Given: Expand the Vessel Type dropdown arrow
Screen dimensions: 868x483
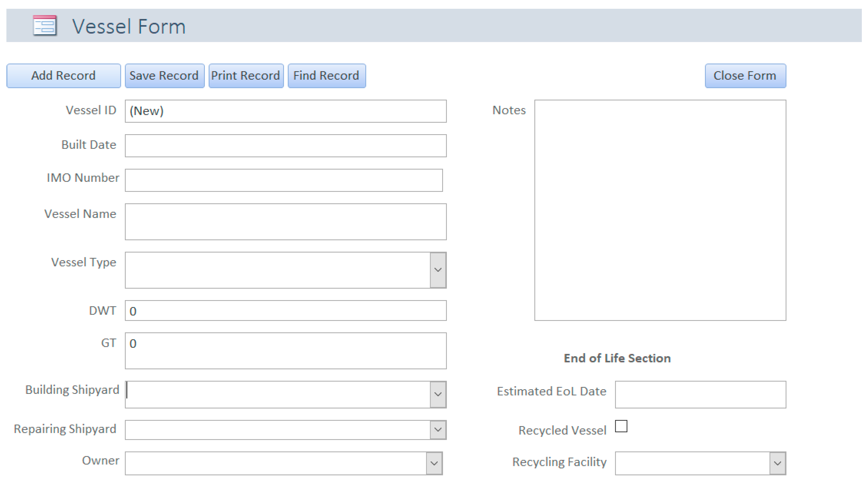Looking at the screenshot, I should point(438,270).
